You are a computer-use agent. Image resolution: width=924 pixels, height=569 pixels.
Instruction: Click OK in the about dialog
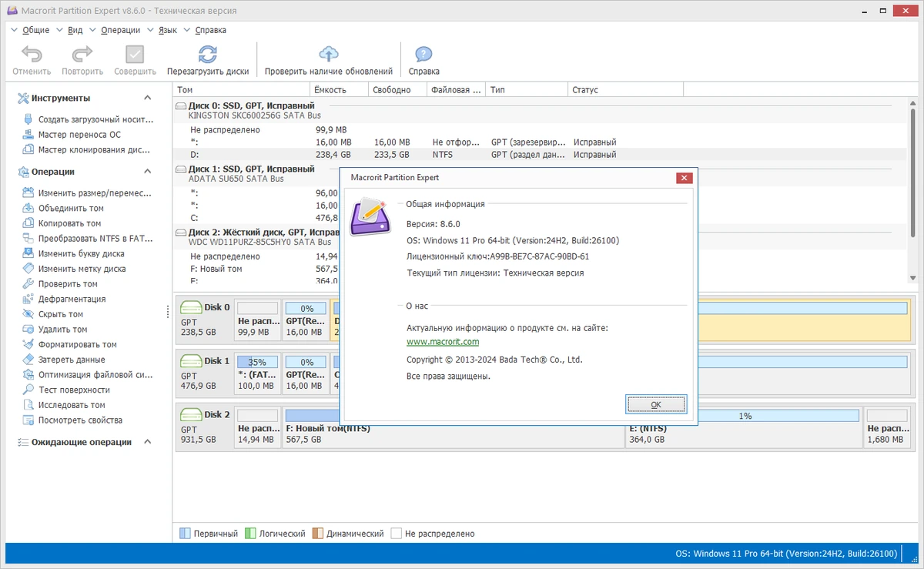point(655,404)
